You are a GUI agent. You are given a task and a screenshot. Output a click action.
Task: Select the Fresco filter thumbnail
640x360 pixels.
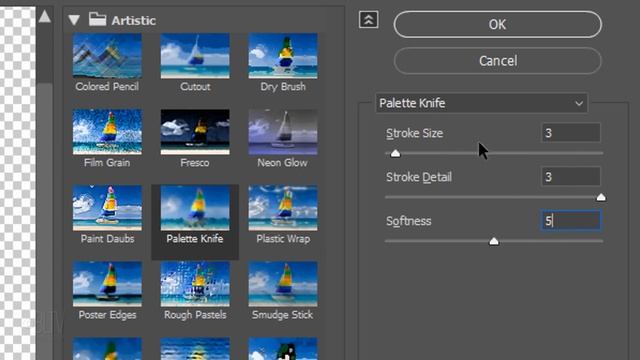point(195,132)
